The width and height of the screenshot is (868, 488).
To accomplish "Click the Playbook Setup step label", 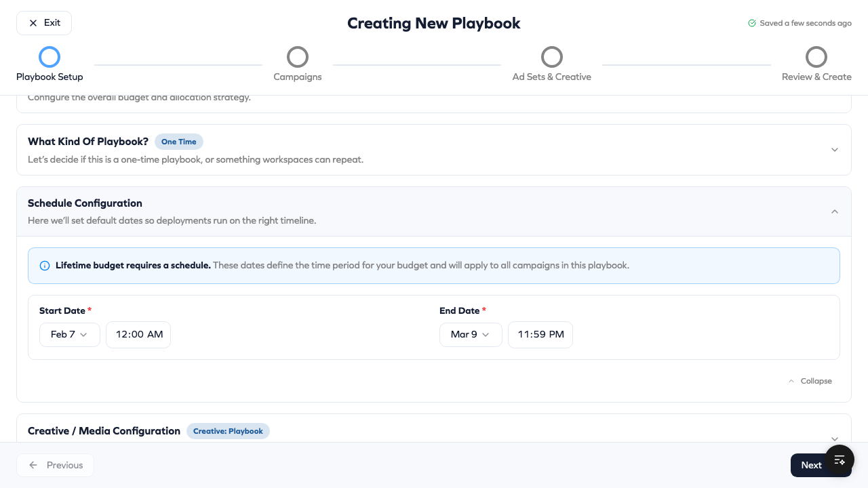I will [50, 77].
